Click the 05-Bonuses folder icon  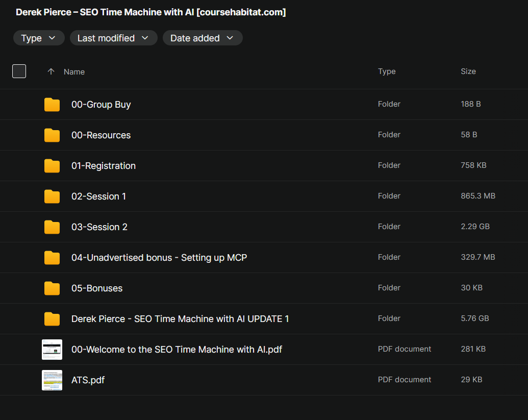52,288
